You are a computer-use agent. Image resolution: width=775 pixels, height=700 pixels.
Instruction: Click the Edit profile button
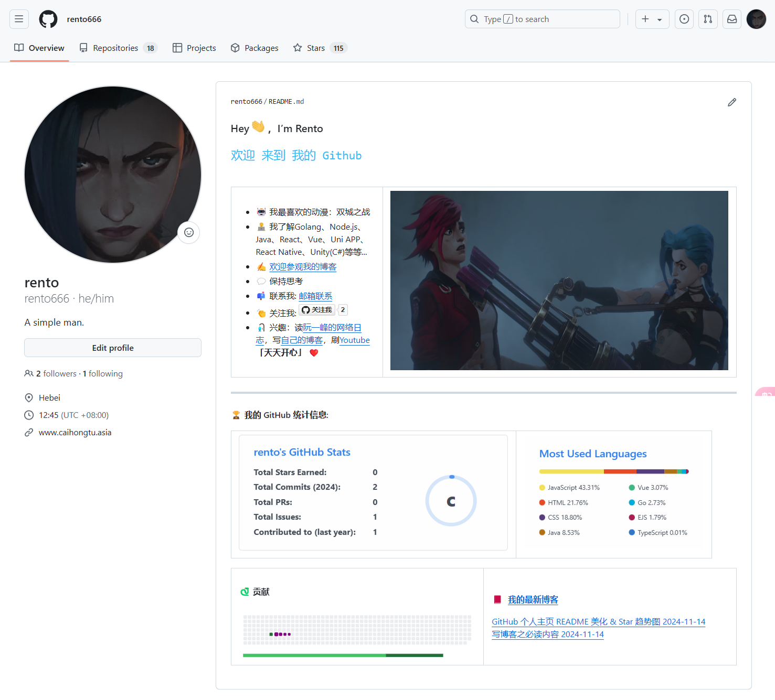click(x=113, y=348)
